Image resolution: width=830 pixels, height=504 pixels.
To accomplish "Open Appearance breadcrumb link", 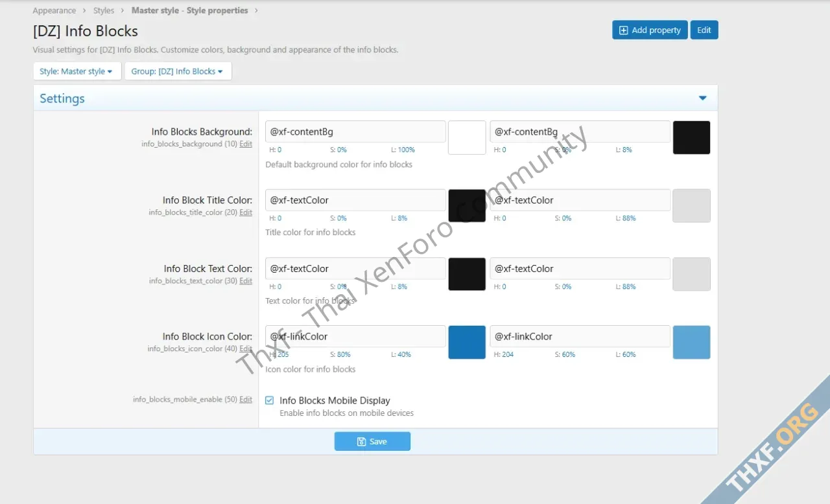I will 54,10.
